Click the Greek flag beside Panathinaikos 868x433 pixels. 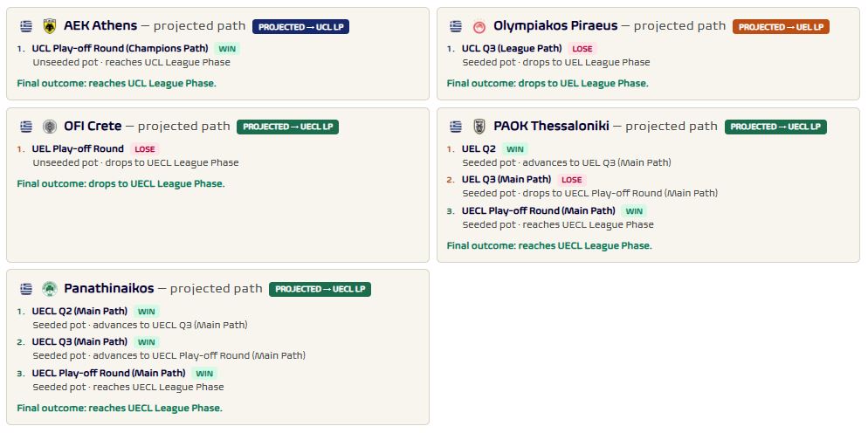coord(26,288)
